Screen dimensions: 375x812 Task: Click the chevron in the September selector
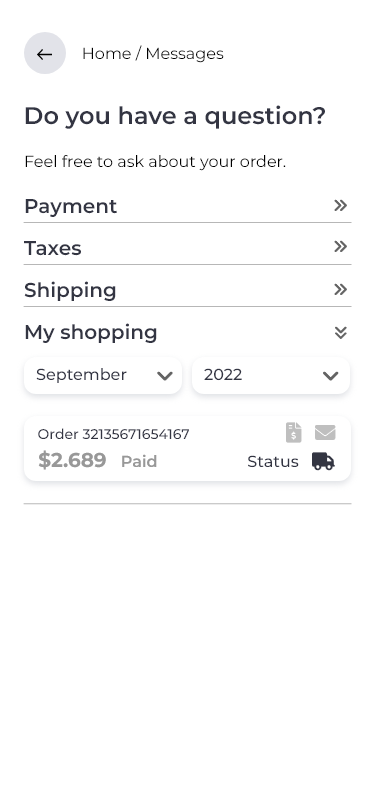pyautogui.click(x=165, y=376)
